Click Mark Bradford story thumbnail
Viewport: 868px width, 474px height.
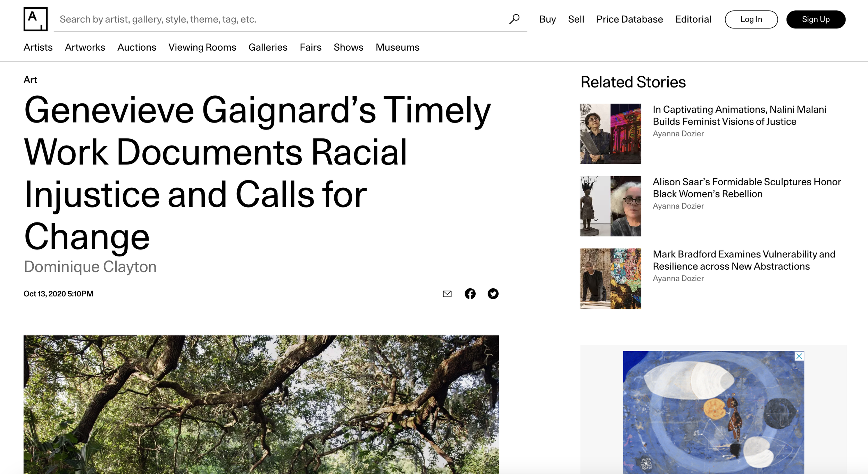tap(610, 278)
